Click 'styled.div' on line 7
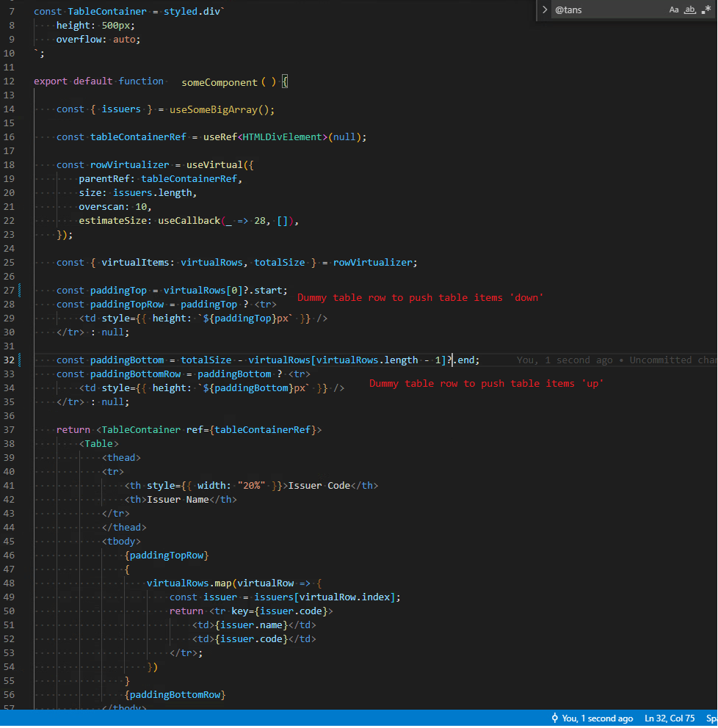Image resolution: width=718 pixels, height=728 pixels. (192, 12)
